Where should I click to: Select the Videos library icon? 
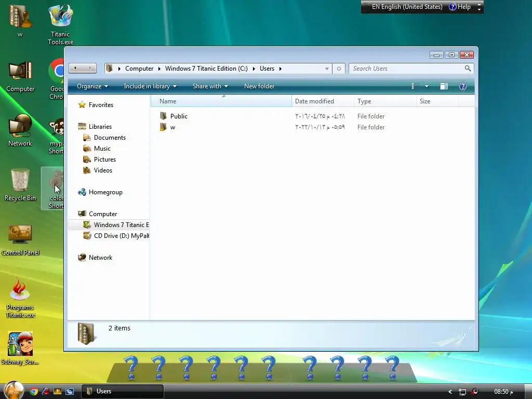click(x=87, y=170)
